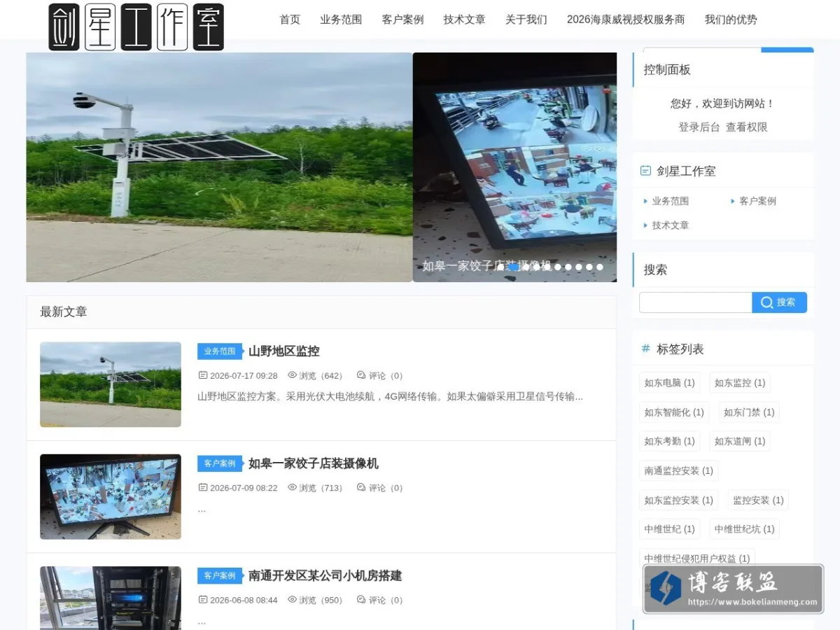Open the 如皋饺子店 article thumbnail
The image size is (840, 630).
111,496
